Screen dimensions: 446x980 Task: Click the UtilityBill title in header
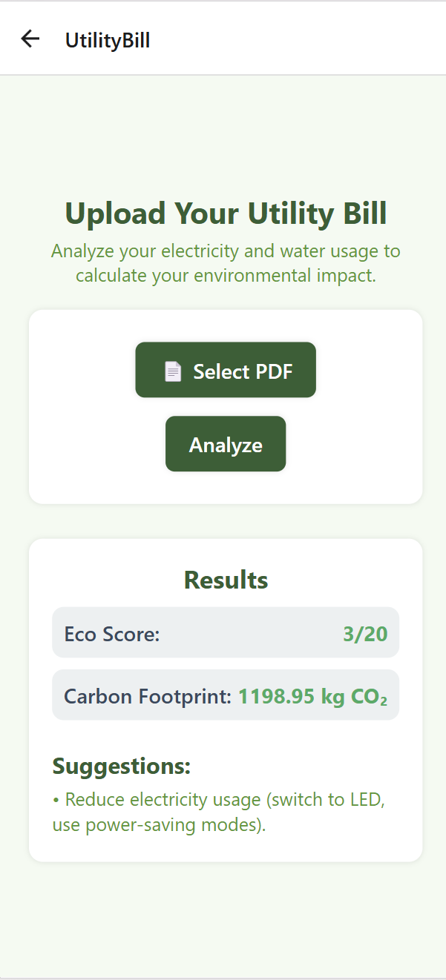pos(108,40)
